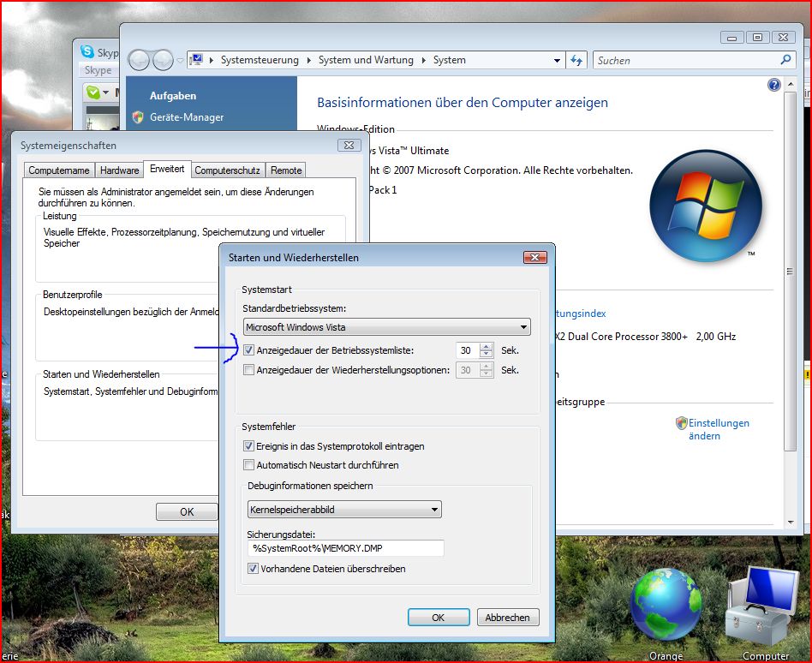Click the refresh icon beside address bar
The width and height of the screenshot is (812, 663).
[x=576, y=61]
